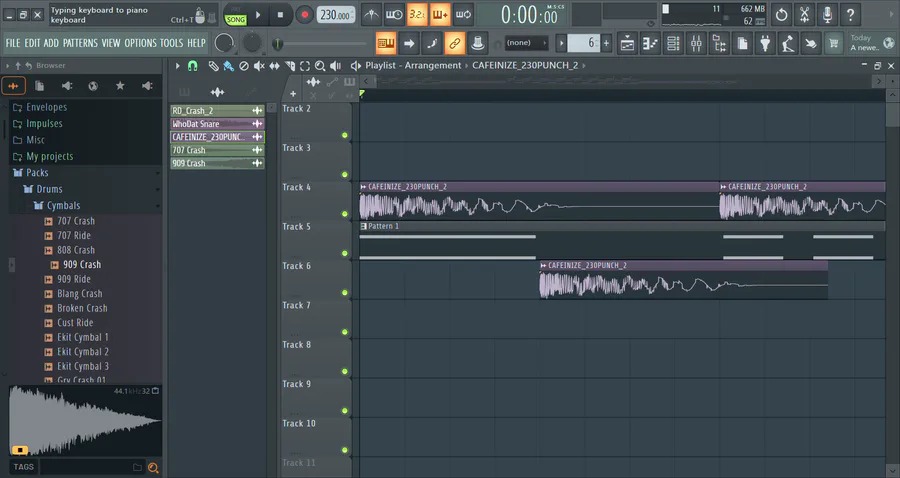Open the Browser view icon in toolbar

click(719, 43)
